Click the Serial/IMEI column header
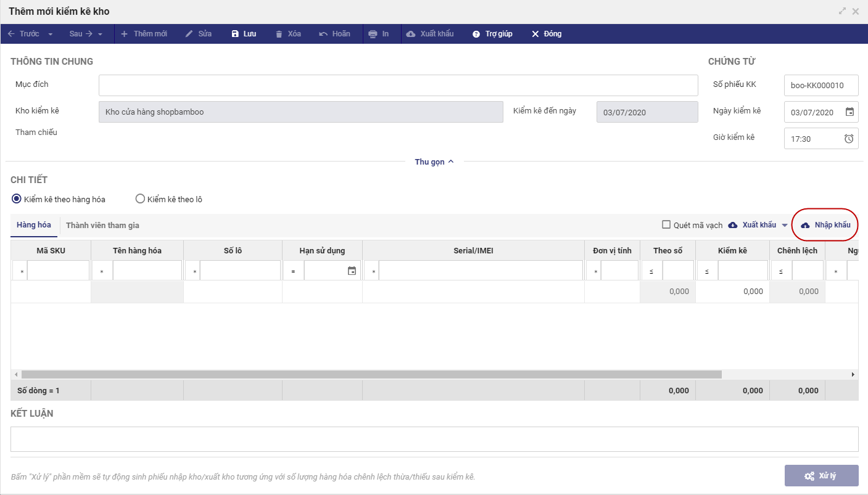The image size is (868, 495). pyautogui.click(x=473, y=250)
